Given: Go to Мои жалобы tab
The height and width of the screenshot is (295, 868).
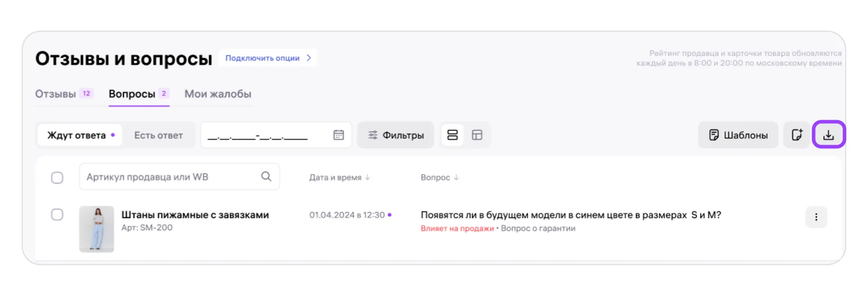Looking at the screenshot, I should [x=218, y=94].
